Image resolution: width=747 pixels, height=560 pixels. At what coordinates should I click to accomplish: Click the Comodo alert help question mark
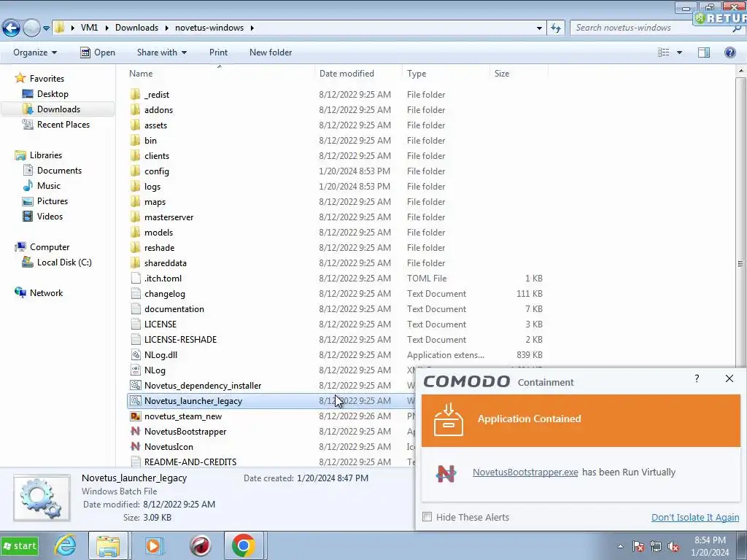point(697,378)
